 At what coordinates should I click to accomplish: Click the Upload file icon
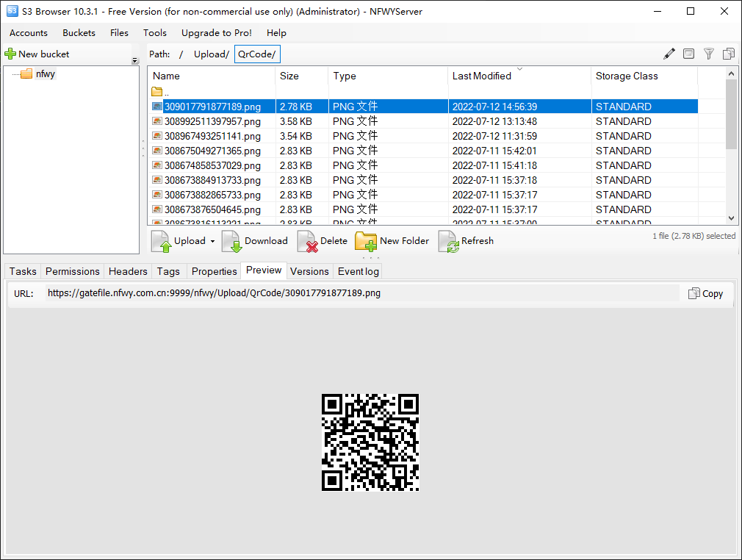161,241
